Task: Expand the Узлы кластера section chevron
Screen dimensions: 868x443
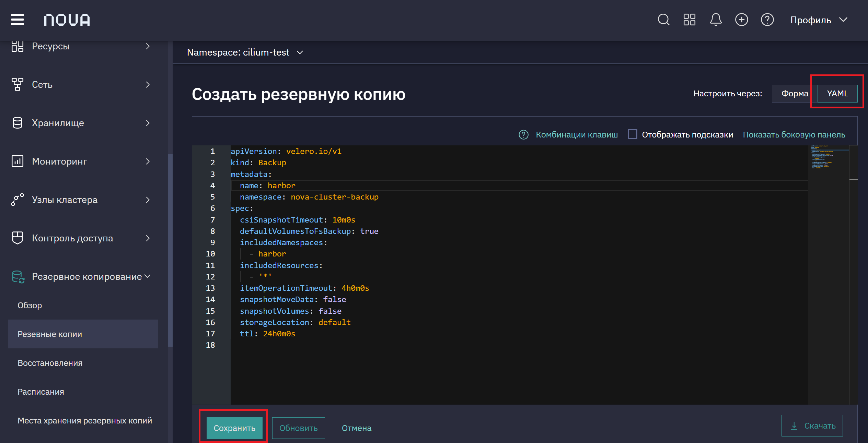Action: tap(148, 200)
